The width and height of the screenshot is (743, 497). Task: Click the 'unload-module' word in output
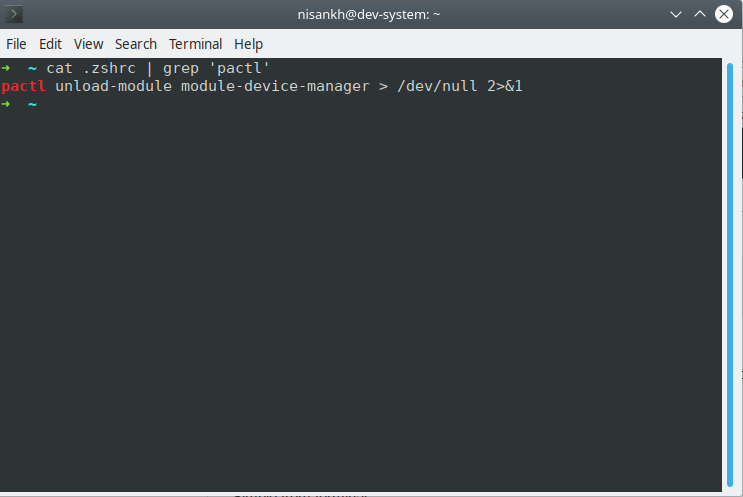(113, 86)
